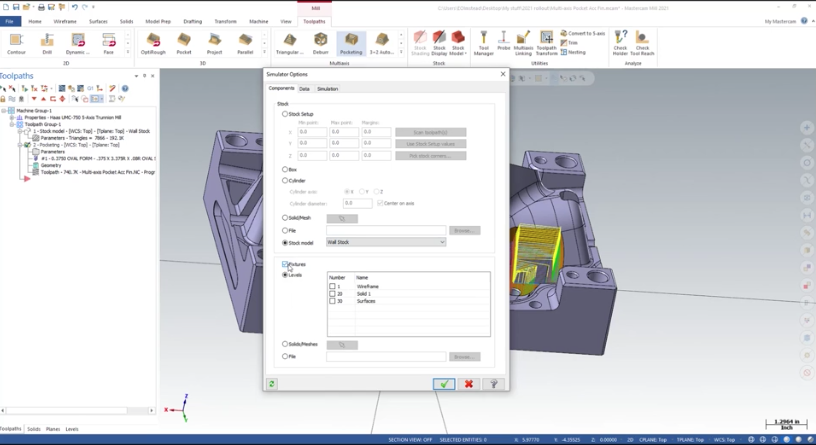Select the Stock Setup radio option
Viewport: 816px width, 445px height.
[x=285, y=114]
